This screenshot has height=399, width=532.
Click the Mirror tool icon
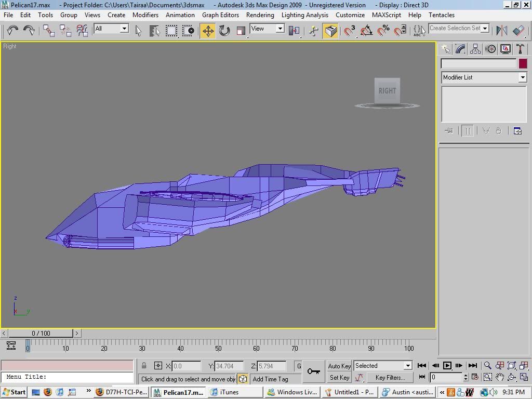point(501,31)
